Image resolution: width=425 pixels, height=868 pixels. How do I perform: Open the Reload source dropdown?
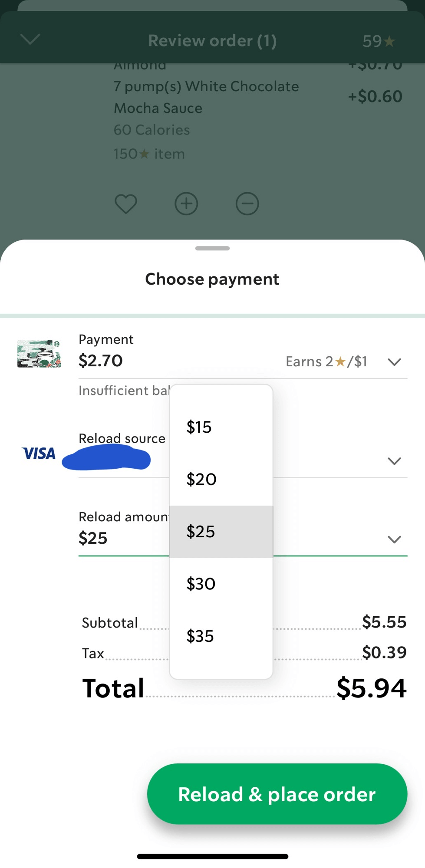tap(394, 461)
